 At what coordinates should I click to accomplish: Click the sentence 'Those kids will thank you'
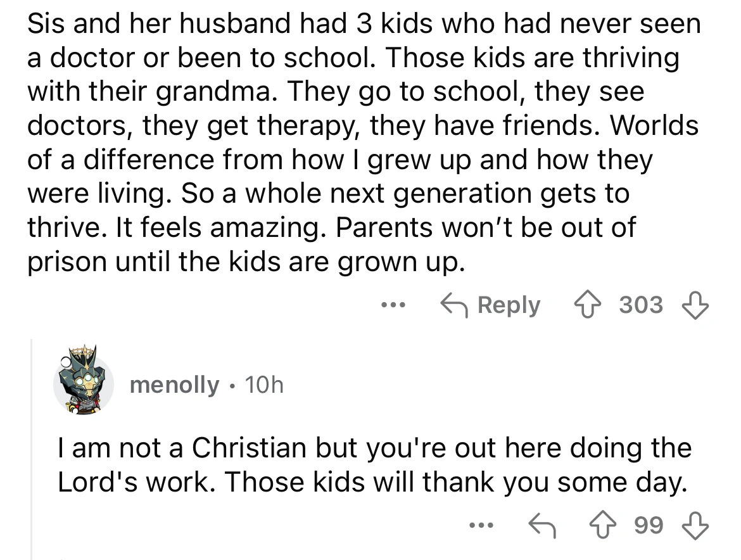(380, 483)
